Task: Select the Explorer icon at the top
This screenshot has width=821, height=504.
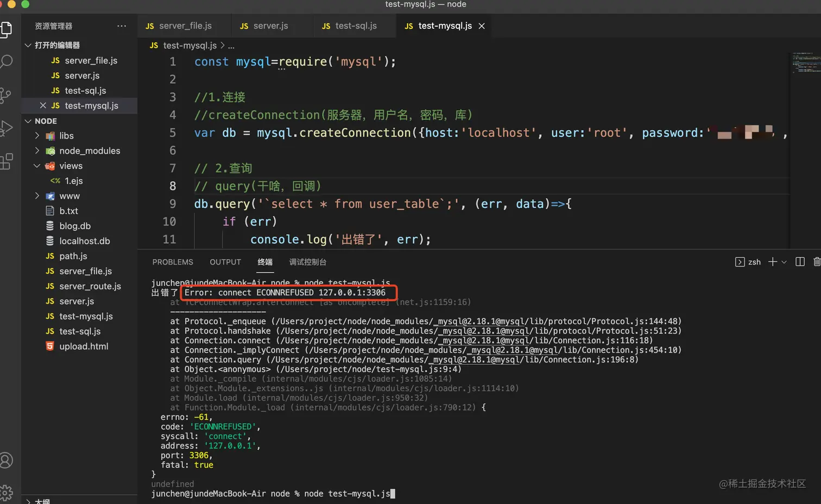Action: pos(7,30)
